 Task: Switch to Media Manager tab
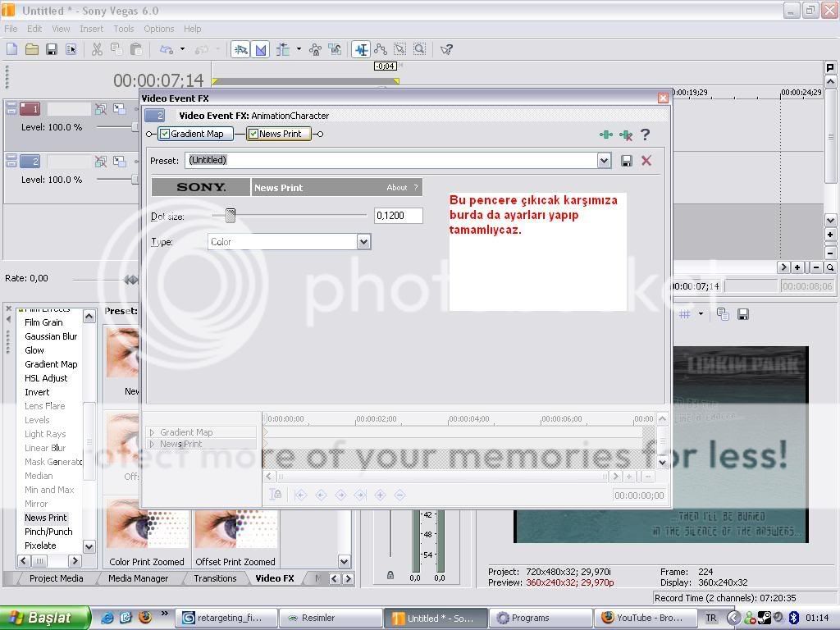(138, 578)
